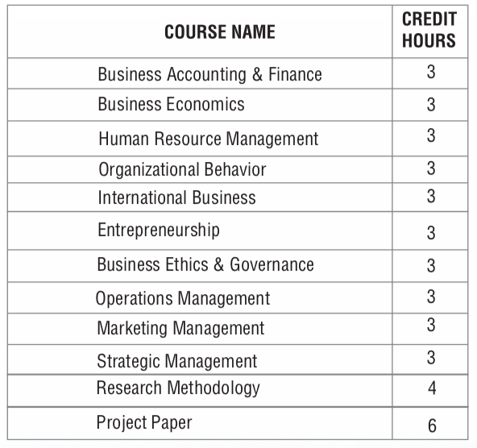Click the COURSE NAME column header
Screen dimensions: 477x448
[220, 31]
